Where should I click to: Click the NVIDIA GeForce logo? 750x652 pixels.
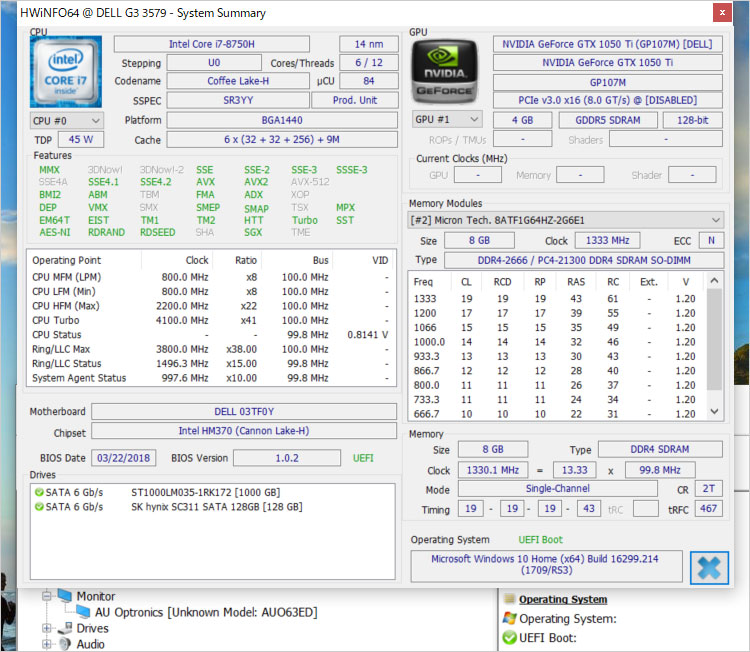coord(445,72)
